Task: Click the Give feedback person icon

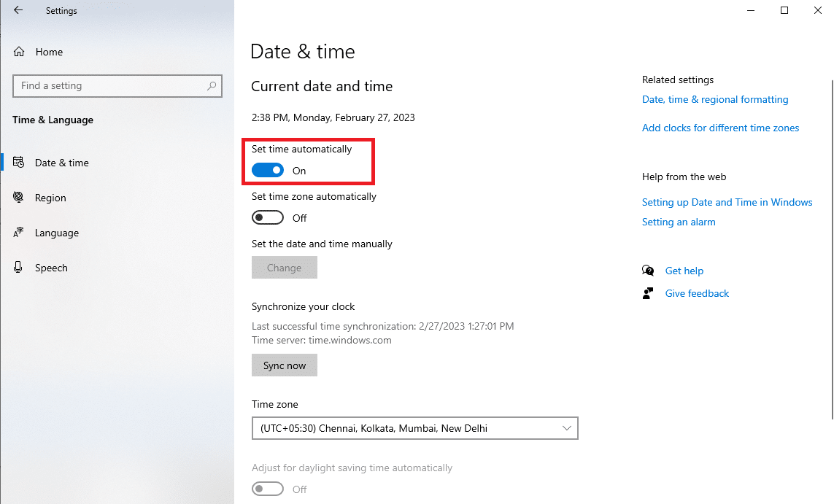Action: pos(648,293)
